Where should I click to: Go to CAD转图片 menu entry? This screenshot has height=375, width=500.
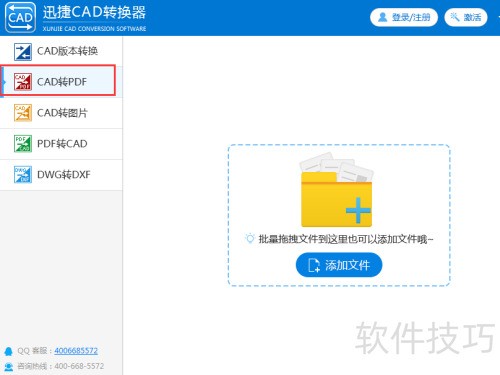pos(61,113)
